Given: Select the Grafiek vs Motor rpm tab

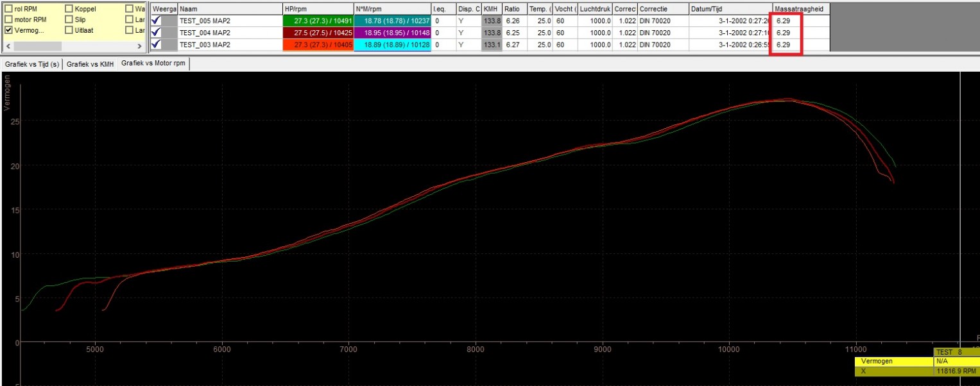Looking at the screenshot, I should pyautogui.click(x=153, y=65).
